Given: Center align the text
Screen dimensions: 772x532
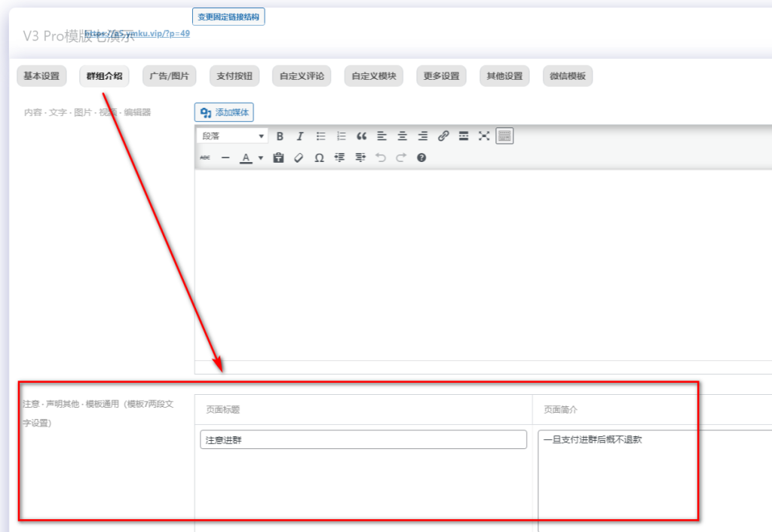Looking at the screenshot, I should point(403,136).
